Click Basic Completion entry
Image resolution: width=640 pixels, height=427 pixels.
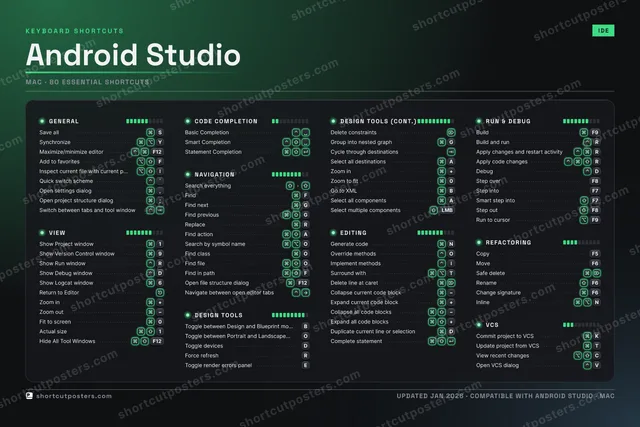(247, 132)
